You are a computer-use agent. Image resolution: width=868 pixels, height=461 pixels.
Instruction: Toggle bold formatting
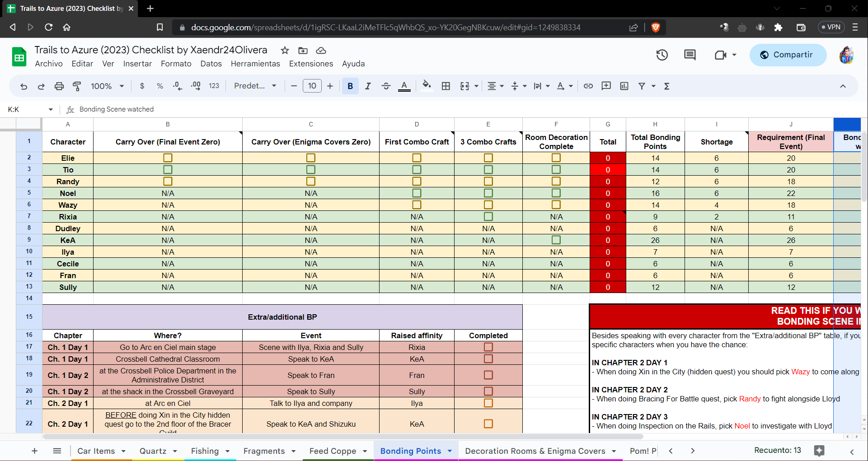(x=350, y=86)
